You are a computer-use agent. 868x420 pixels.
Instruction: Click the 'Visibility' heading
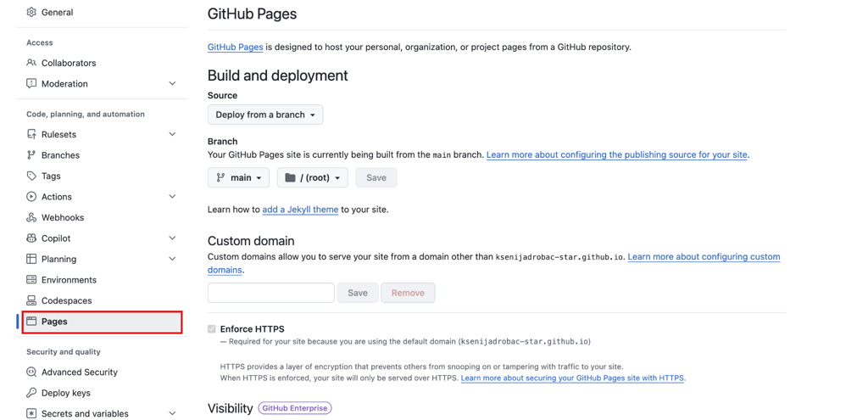[231, 408]
